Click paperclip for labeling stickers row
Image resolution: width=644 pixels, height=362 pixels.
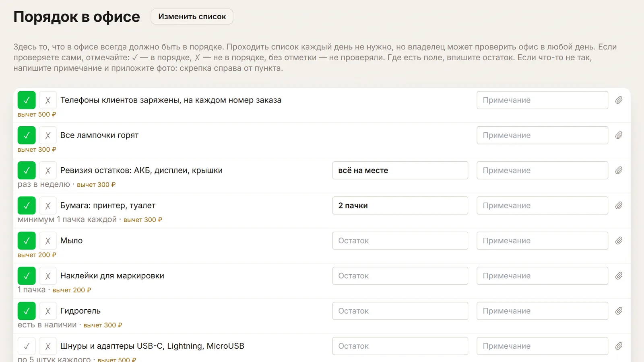[x=619, y=276]
